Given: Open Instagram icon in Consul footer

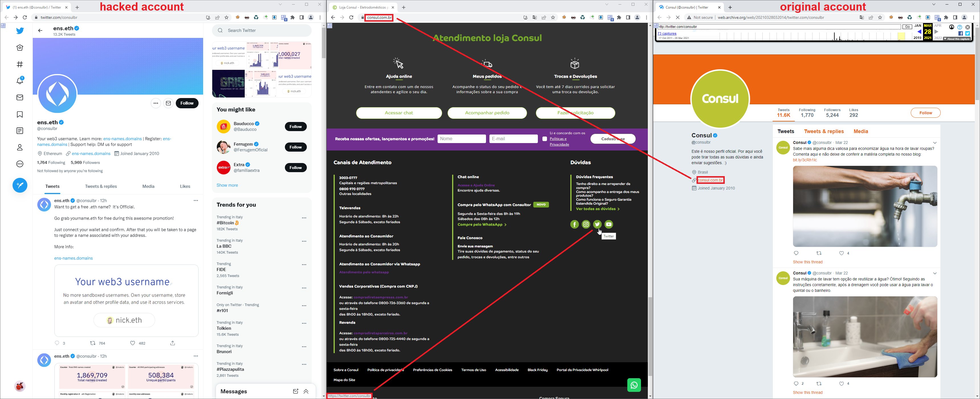Looking at the screenshot, I should tap(586, 224).
